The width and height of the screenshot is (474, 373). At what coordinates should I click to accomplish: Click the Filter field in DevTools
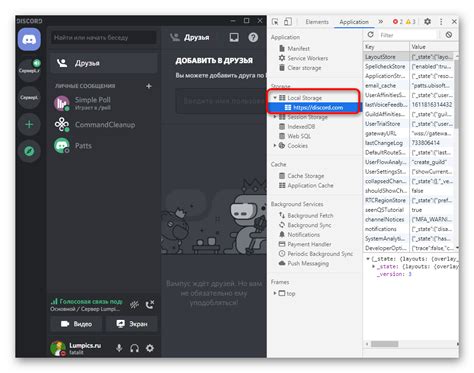(x=408, y=35)
